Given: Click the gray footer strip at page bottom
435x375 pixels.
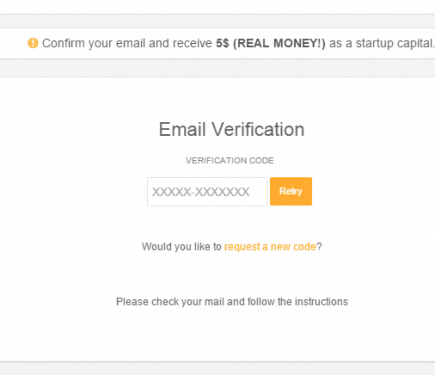Looking at the screenshot, I should (x=217, y=369).
